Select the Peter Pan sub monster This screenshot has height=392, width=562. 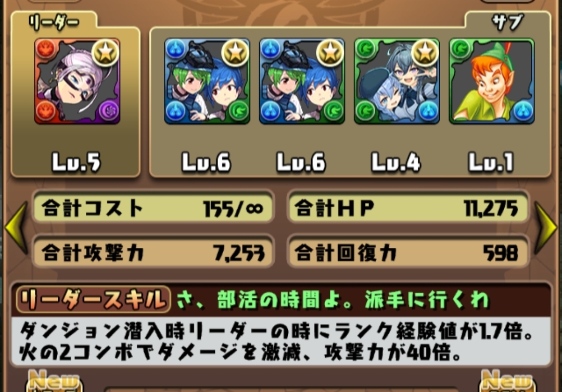[492, 81]
